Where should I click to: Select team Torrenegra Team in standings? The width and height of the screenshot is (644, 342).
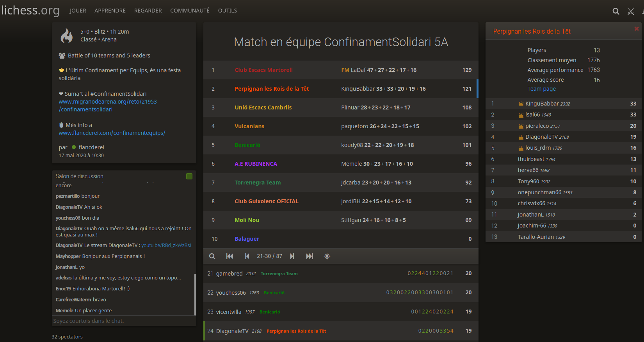pyautogui.click(x=258, y=183)
